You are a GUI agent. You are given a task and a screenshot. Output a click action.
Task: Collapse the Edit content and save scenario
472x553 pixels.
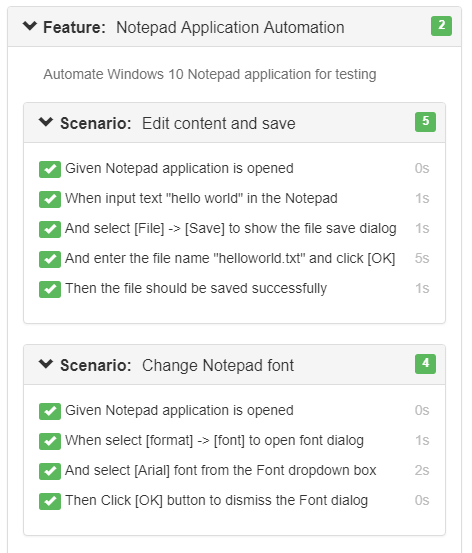(46, 122)
